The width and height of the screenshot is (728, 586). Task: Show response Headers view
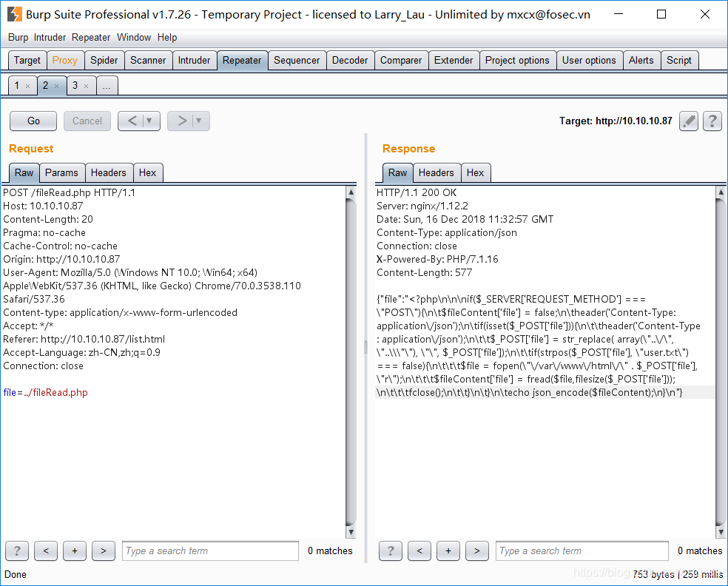437,172
